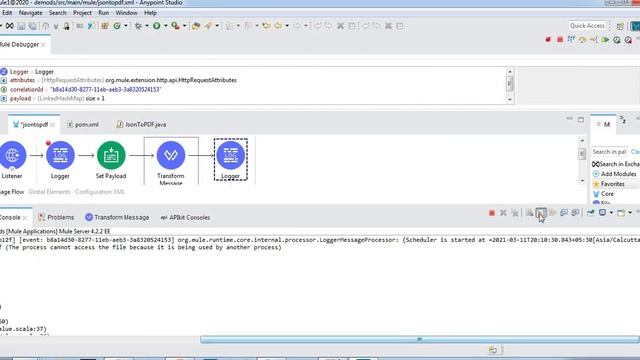
Task: Open Run button dropdown arrow
Action: [x=165, y=26]
